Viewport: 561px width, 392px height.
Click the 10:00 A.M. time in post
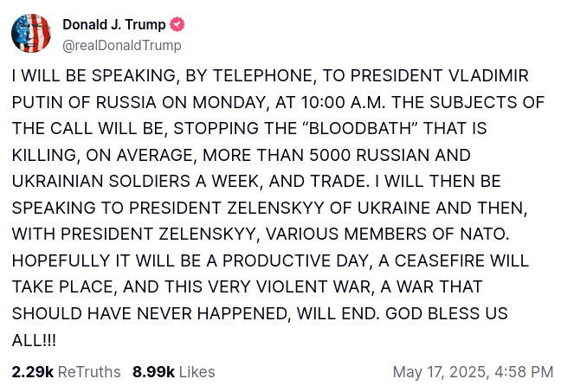click(343, 102)
